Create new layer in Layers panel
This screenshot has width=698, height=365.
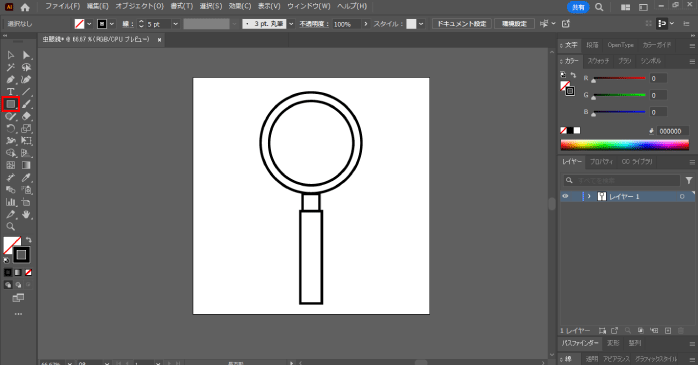pos(668,331)
